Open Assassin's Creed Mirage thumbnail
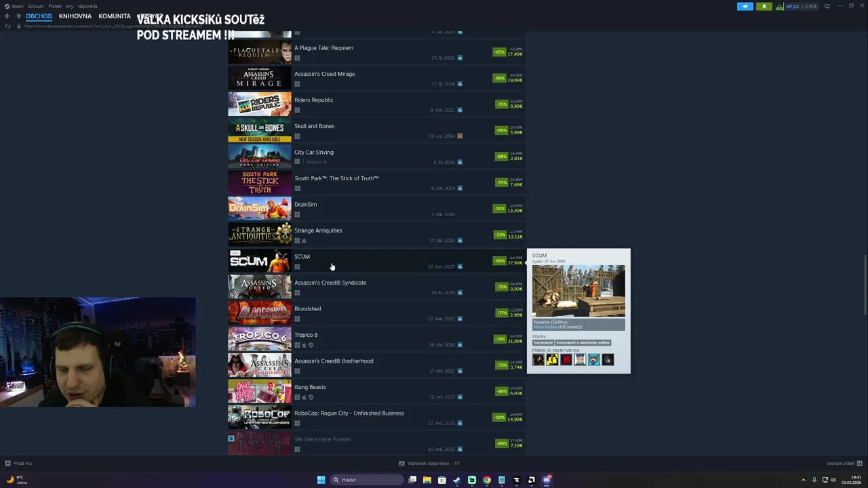 click(260, 79)
